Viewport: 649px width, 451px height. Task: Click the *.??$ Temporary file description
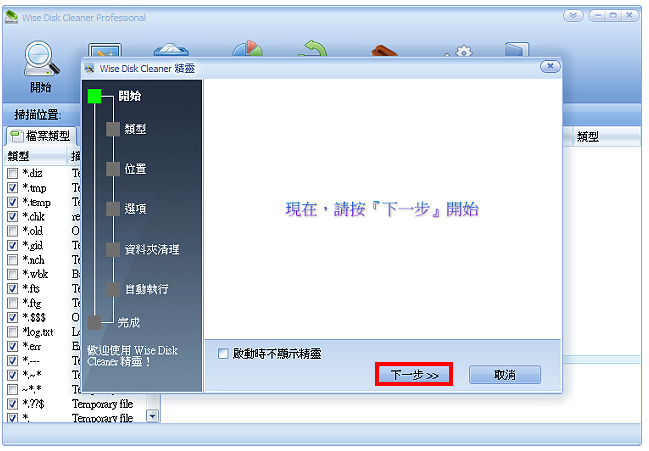(x=103, y=404)
